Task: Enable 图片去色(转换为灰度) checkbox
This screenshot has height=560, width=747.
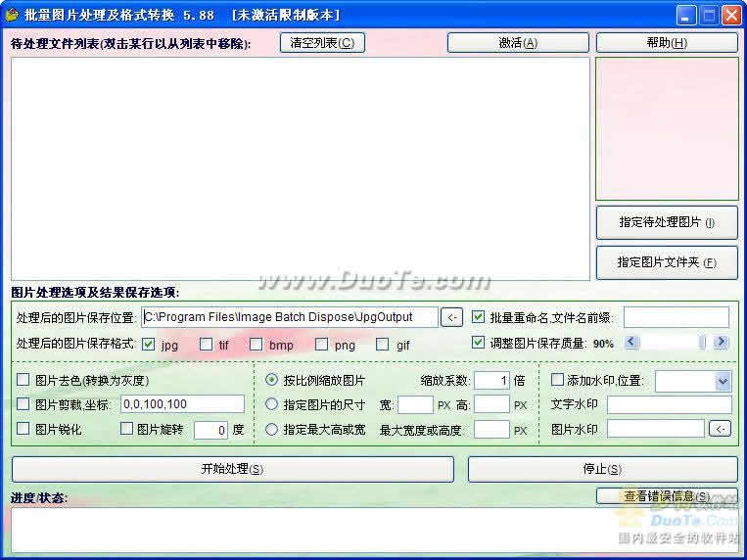Action: pos(23,379)
